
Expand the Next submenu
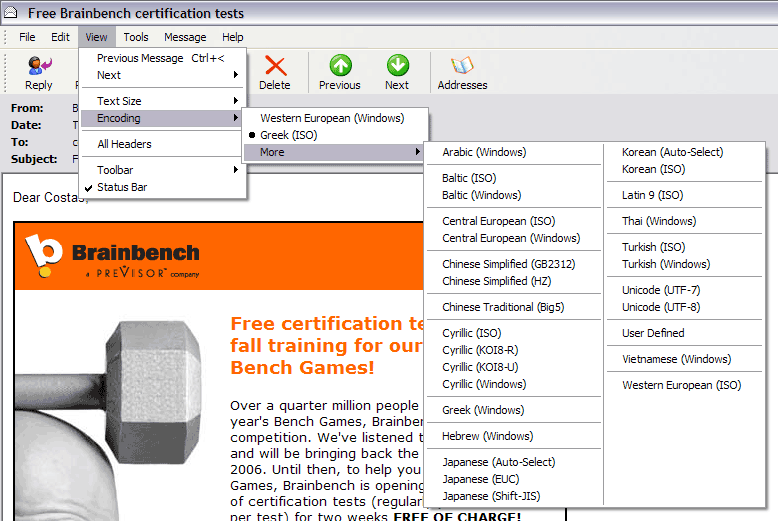162,75
